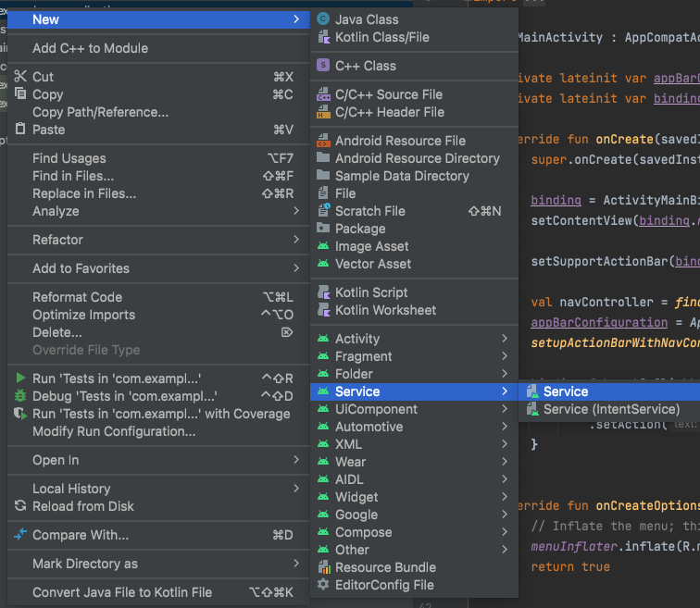Click the Sample Data Directory folder icon
Screen dimensions: 700x608
(323, 175)
